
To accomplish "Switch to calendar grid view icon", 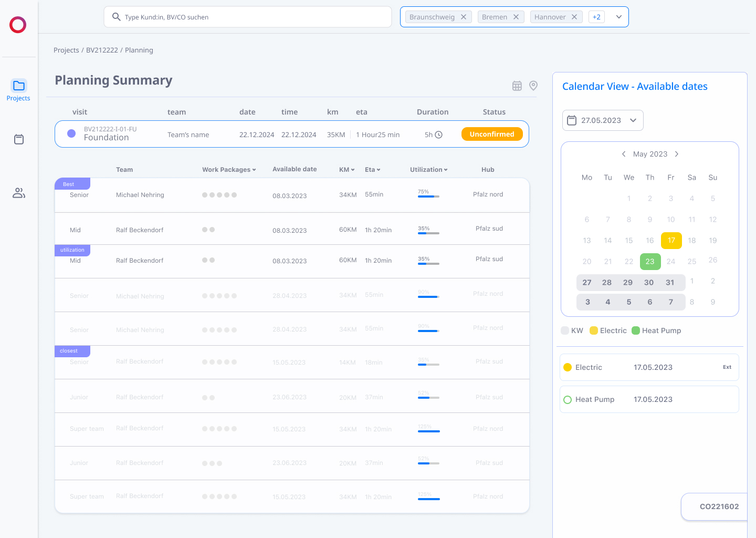I will tap(517, 86).
